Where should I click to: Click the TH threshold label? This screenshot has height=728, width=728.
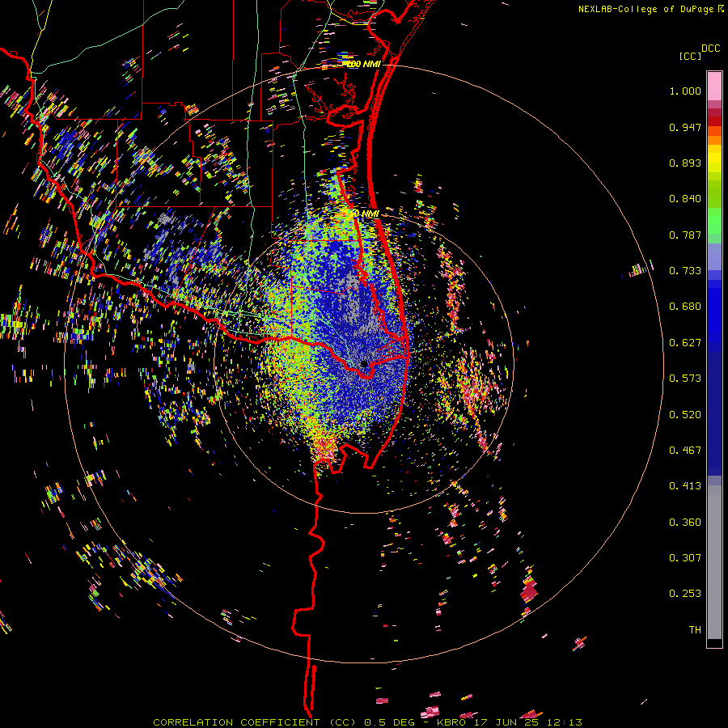tap(695, 630)
